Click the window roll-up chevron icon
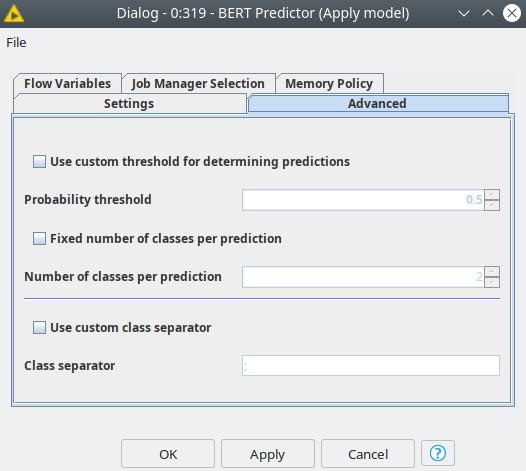Image resolution: width=526 pixels, height=471 pixels. (x=488, y=13)
